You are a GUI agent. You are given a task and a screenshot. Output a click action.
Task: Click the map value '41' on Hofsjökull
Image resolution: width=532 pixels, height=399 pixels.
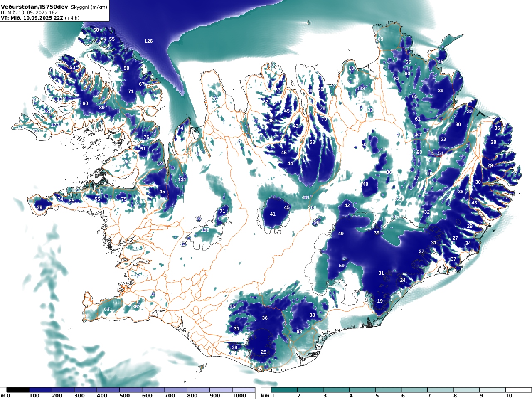tap(273, 214)
